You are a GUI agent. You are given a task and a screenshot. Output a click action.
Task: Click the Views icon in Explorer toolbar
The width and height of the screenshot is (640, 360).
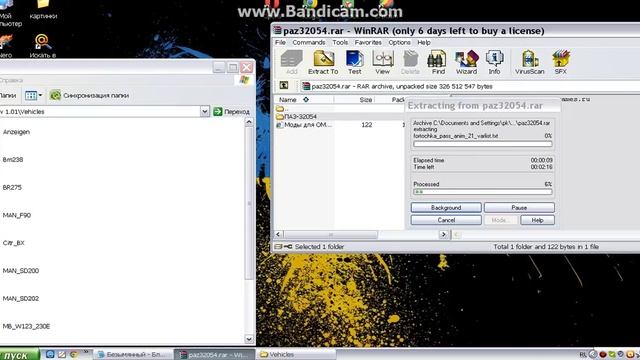[x=31, y=96]
